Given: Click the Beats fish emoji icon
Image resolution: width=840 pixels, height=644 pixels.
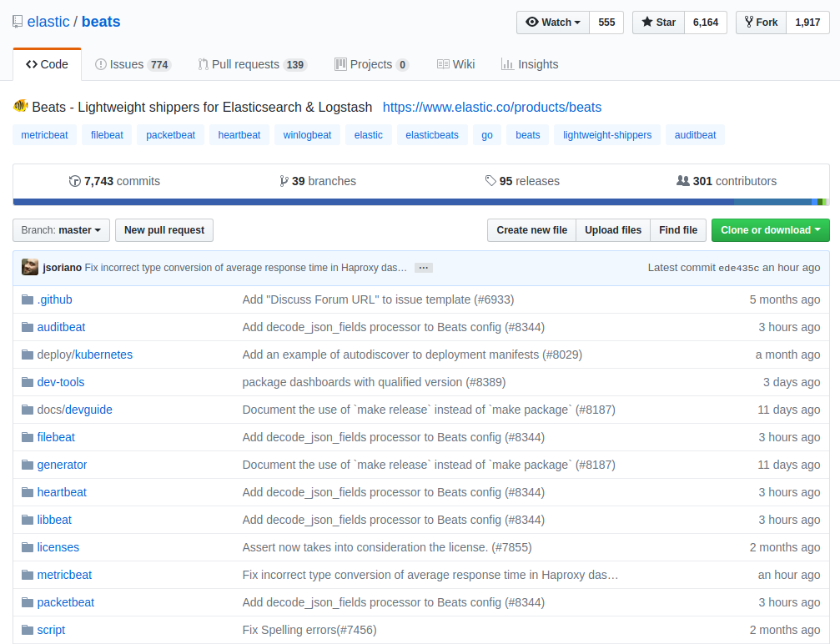Looking at the screenshot, I should 20,106.
